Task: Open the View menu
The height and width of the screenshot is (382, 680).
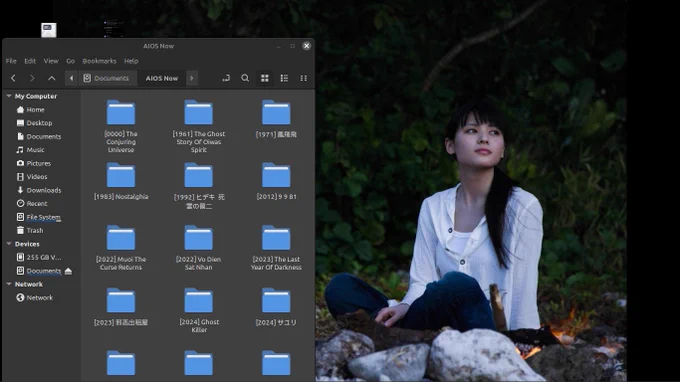Action: 51,61
